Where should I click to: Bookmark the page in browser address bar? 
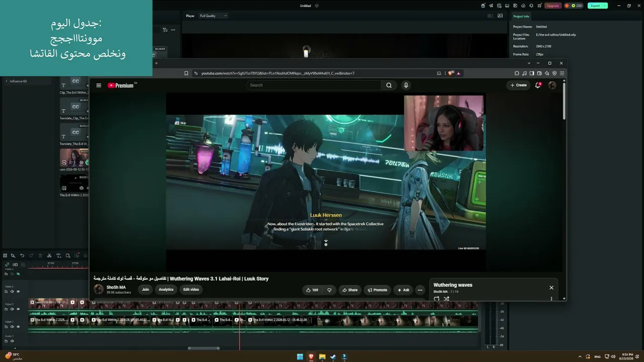(186, 73)
